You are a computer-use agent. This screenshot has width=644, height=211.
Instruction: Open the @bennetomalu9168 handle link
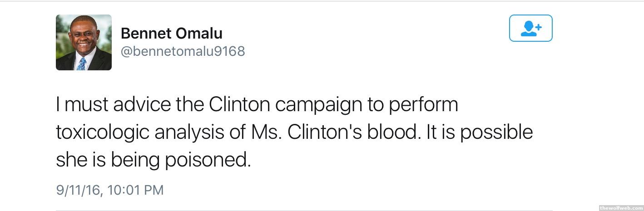tap(183, 51)
